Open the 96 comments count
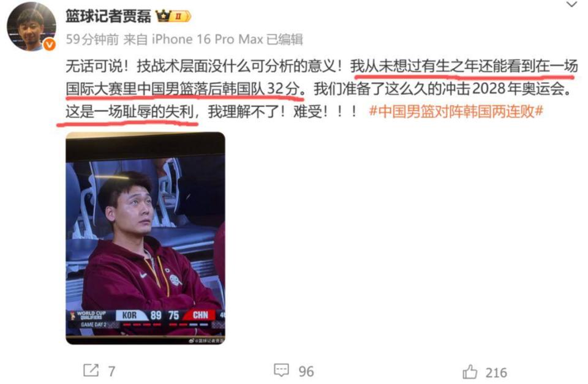588x384 pixels. pos(306,372)
